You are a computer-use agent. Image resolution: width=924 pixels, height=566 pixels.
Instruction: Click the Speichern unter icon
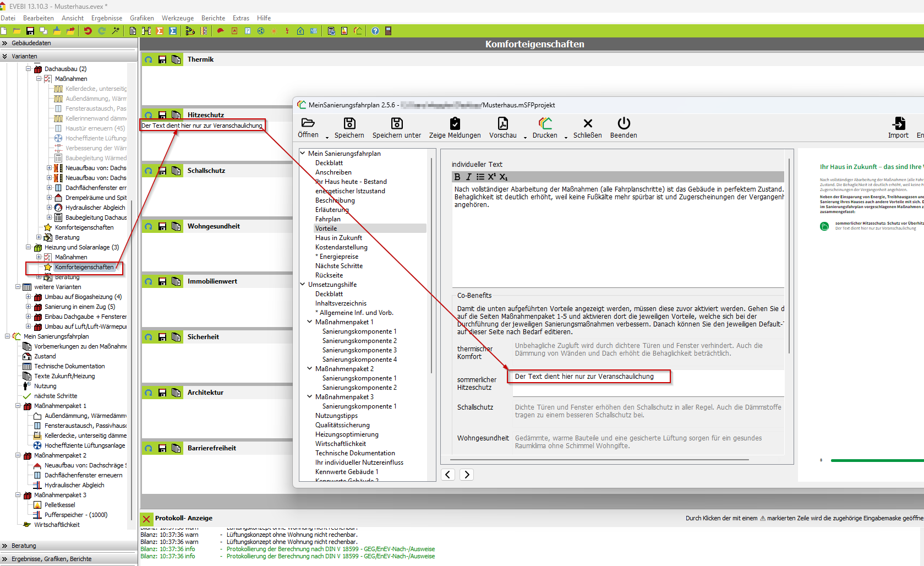pyautogui.click(x=396, y=123)
